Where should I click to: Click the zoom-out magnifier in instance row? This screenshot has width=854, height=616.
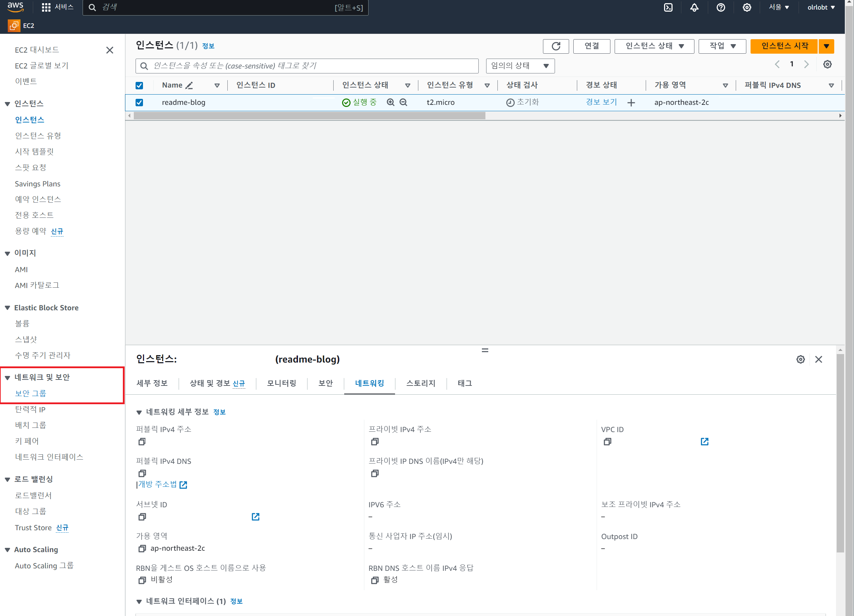[x=403, y=102]
